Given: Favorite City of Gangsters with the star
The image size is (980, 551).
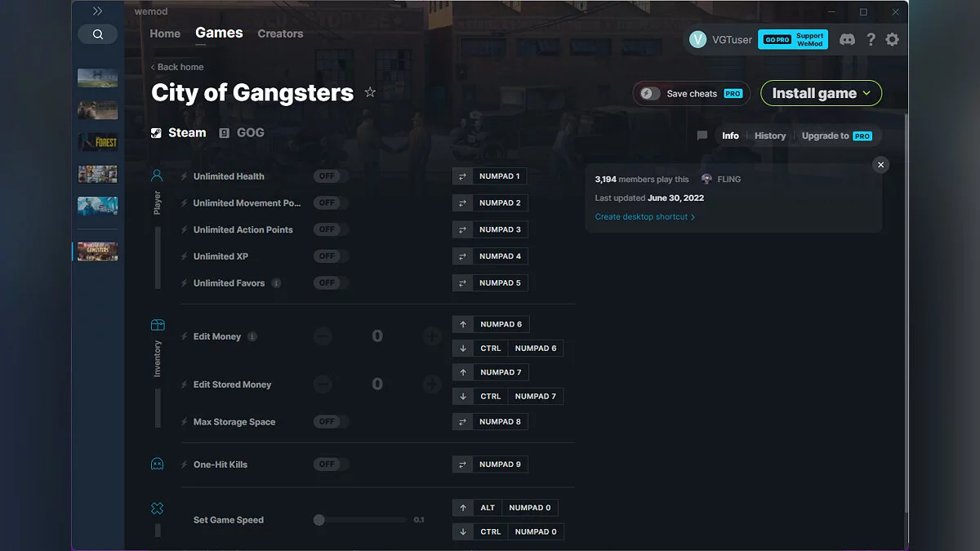Looking at the screenshot, I should pos(370,92).
